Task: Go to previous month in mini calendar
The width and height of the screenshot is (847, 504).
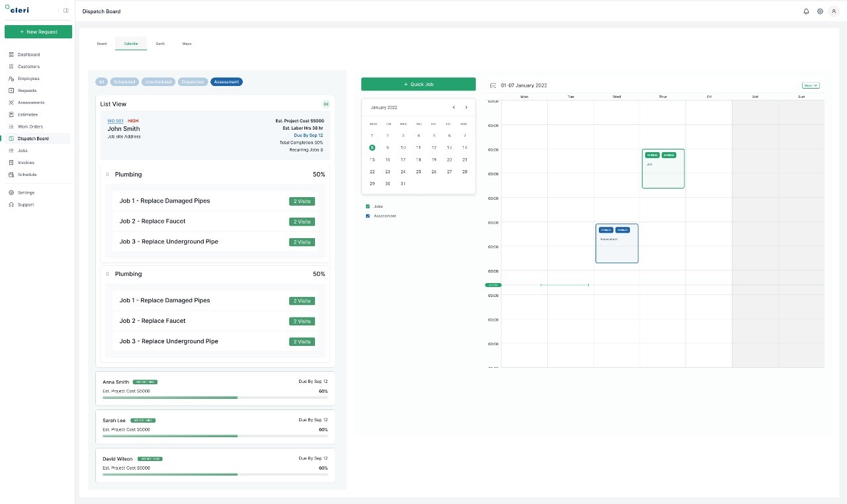Action: pyautogui.click(x=453, y=107)
